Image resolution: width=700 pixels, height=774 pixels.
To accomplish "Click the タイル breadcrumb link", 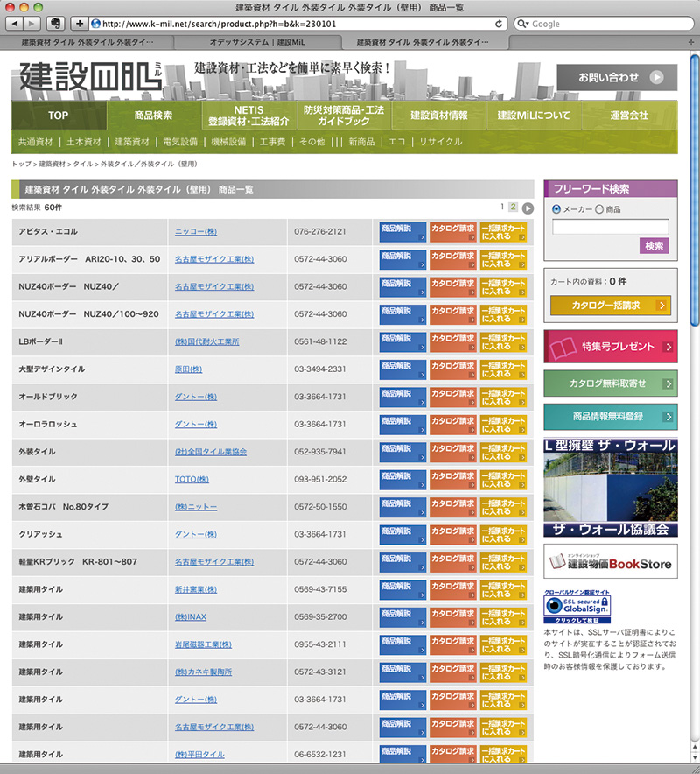I will pyautogui.click(x=83, y=164).
